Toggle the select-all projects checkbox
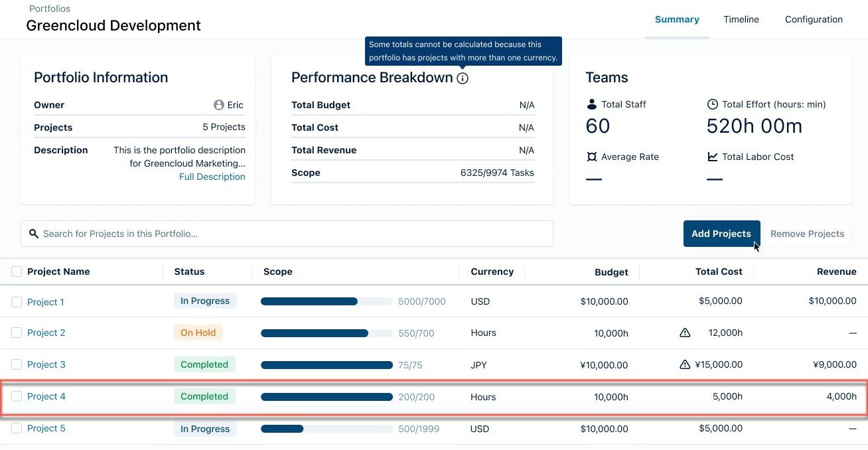The height and width of the screenshot is (450, 868). click(17, 271)
